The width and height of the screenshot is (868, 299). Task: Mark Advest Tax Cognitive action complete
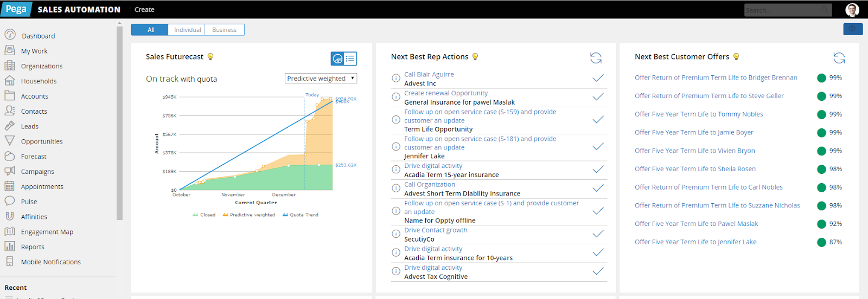[598, 271]
